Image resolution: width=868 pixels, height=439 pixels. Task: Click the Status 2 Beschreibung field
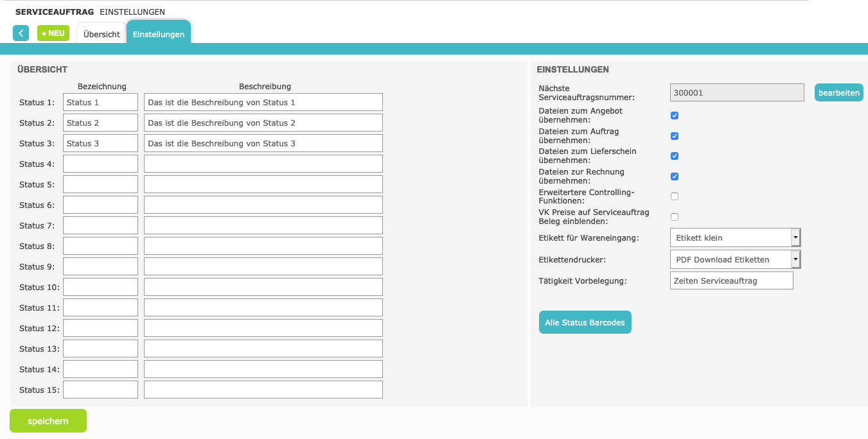pos(263,123)
